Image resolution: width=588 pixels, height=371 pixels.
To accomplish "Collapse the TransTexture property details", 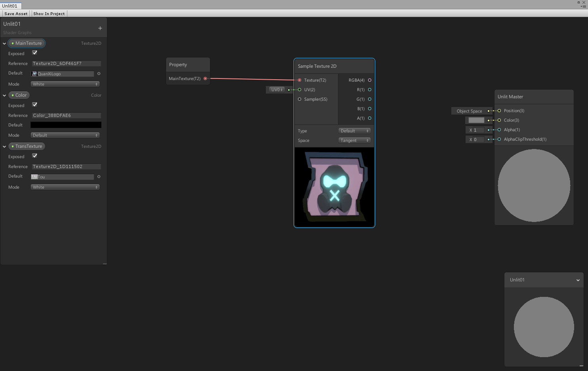I will (4, 146).
